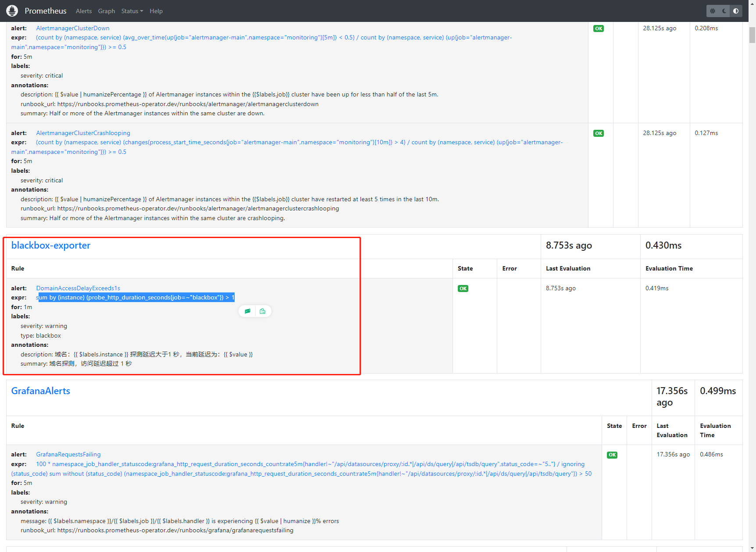The width and height of the screenshot is (756, 552).
Task: Click the green folder popup icon
Action: [262, 311]
